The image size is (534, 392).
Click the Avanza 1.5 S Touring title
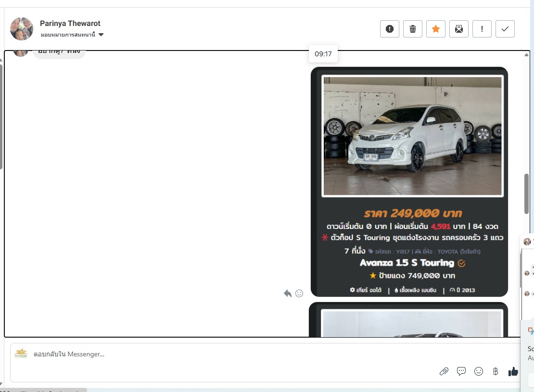[407, 263]
